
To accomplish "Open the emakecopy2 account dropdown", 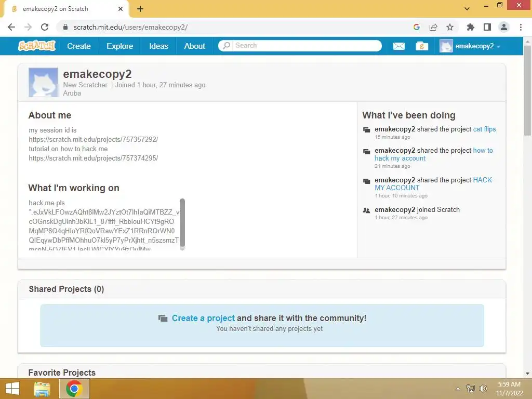I will point(470,46).
